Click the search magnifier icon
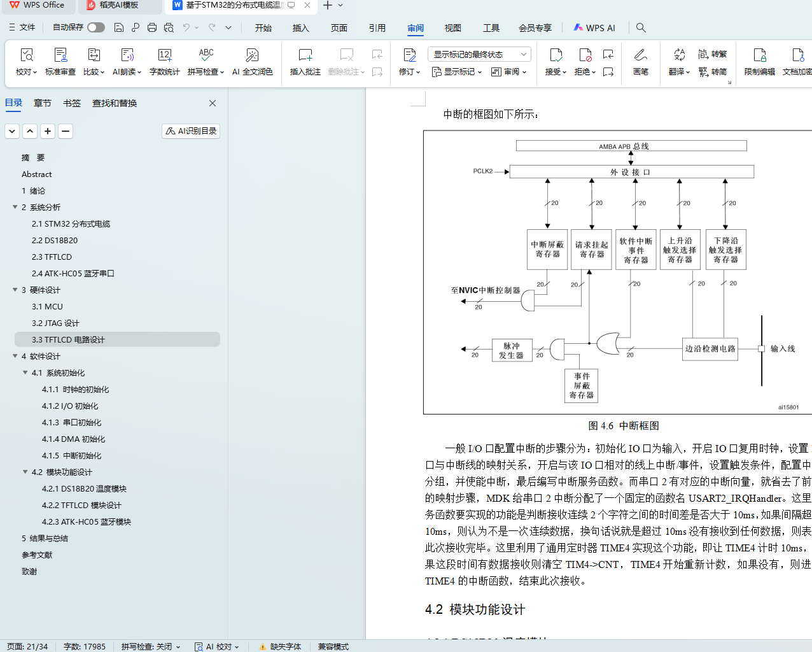The width and height of the screenshot is (812, 652). (641, 27)
